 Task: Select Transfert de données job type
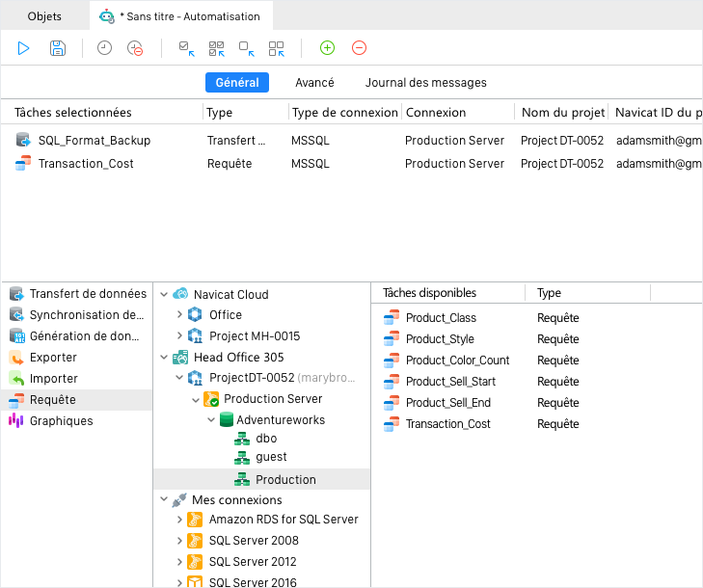click(x=77, y=294)
